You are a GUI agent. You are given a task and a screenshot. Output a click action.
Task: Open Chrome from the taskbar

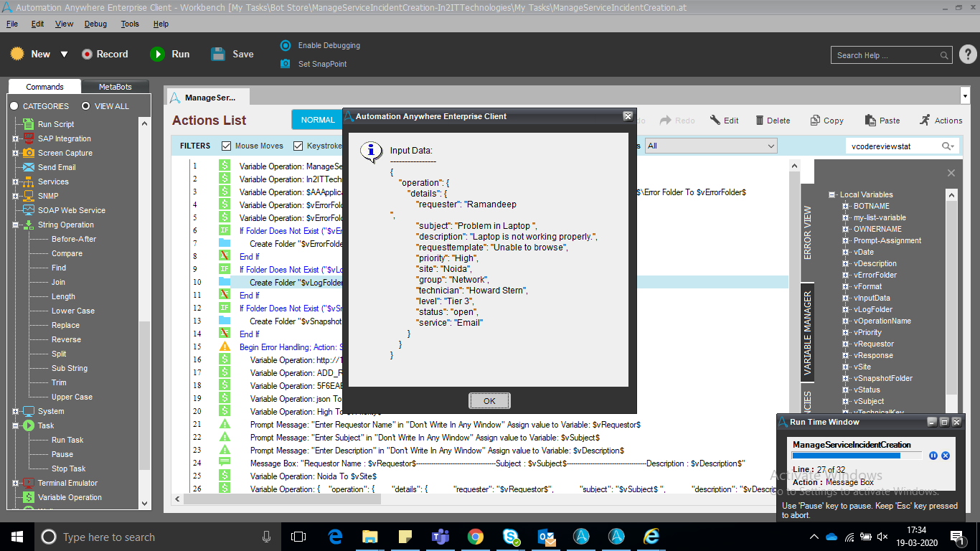pyautogui.click(x=475, y=537)
